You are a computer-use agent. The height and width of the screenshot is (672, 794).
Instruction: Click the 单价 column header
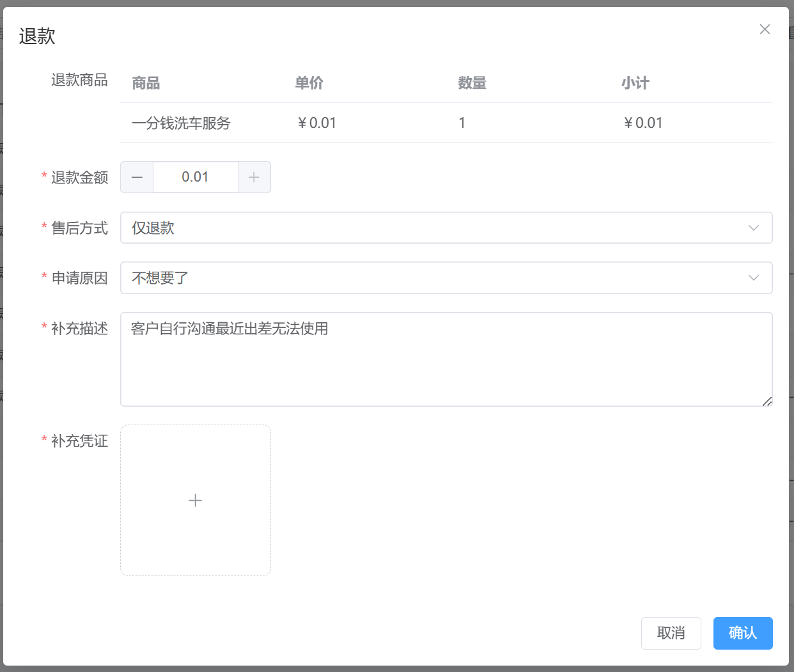[x=309, y=83]
